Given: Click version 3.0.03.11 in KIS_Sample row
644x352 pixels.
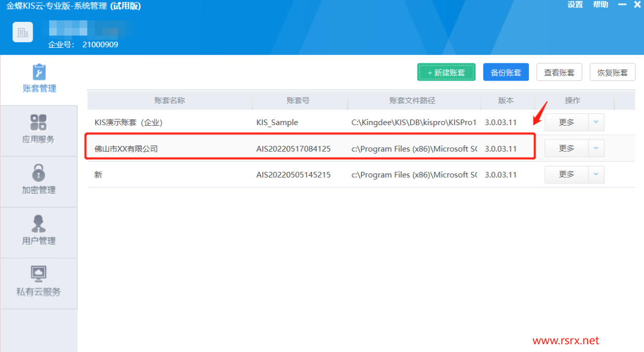Looking at the screenshot, I should 501,123.
